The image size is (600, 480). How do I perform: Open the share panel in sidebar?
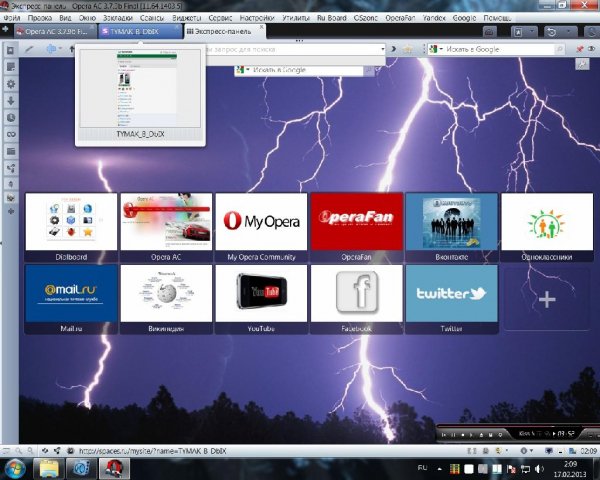(x=11, y=168)
